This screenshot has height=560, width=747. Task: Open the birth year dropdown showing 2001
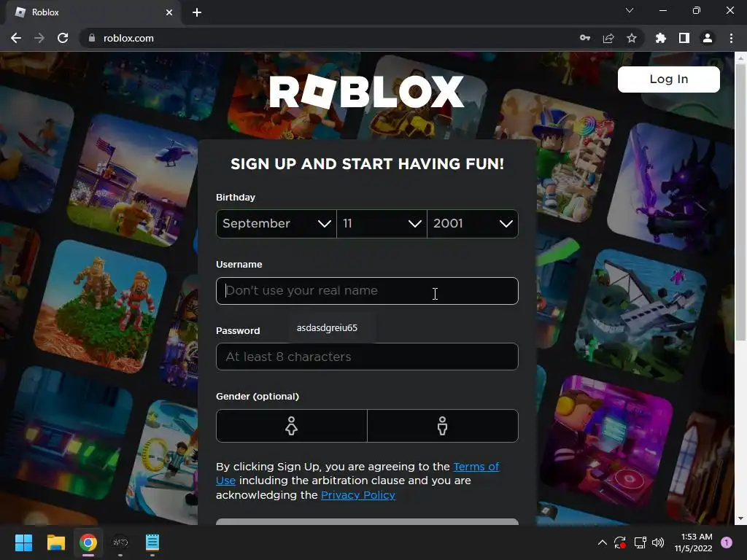473,223
